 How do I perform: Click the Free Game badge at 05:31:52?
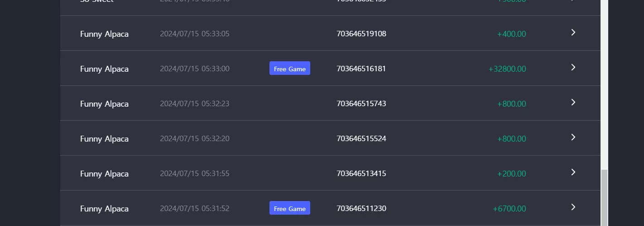(290, 208)
